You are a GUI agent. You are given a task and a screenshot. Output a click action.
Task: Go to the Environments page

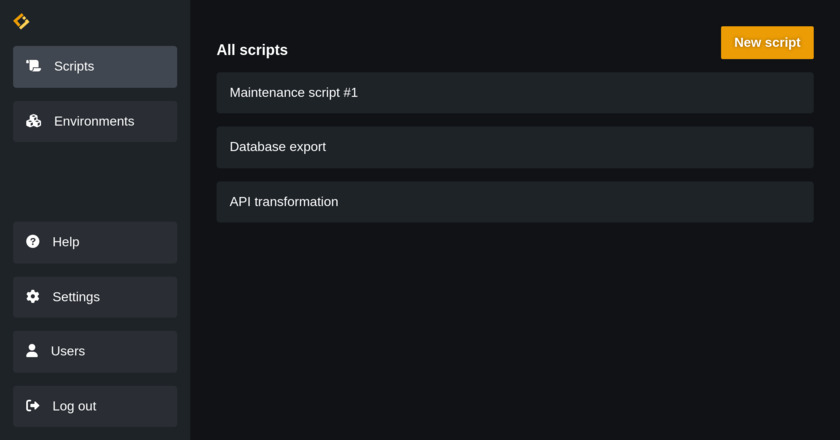pos(94,121)
